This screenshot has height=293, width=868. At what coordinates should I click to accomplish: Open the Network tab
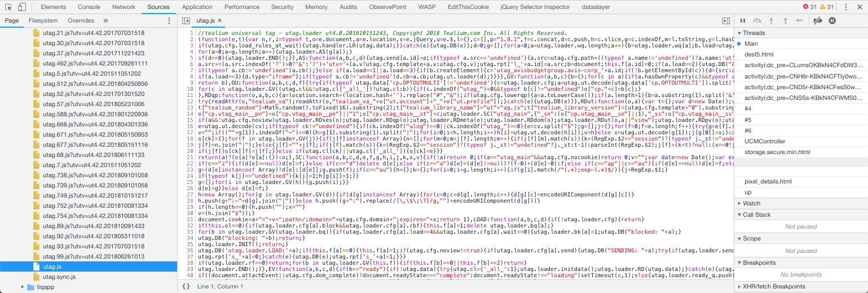(124, 7)
